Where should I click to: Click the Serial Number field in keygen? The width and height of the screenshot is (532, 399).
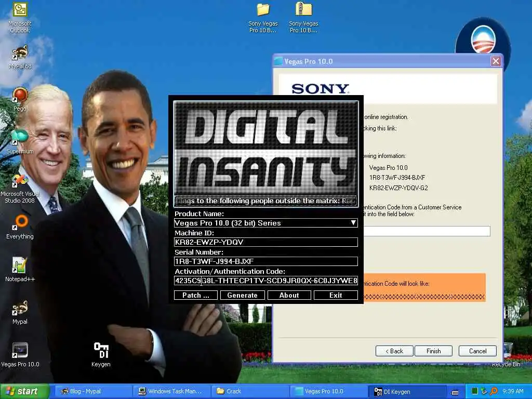[265, 261]
